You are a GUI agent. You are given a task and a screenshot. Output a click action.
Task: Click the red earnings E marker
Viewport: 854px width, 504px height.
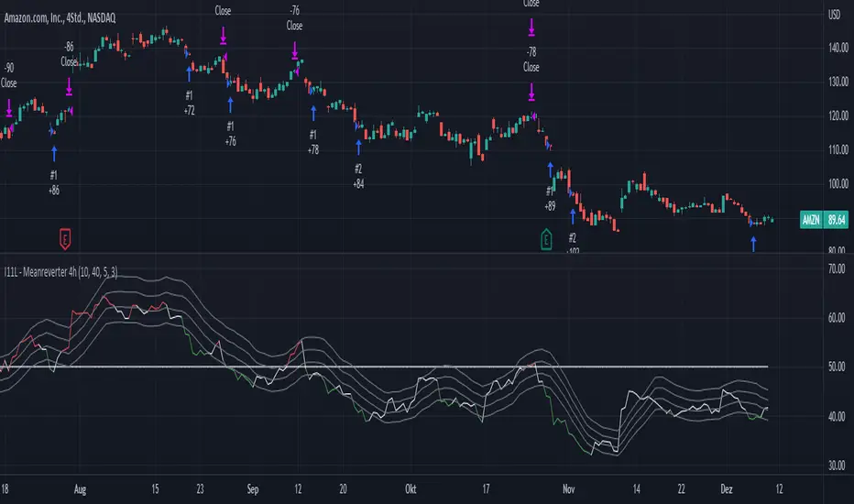pyautogui.click(x=65, y=239)
